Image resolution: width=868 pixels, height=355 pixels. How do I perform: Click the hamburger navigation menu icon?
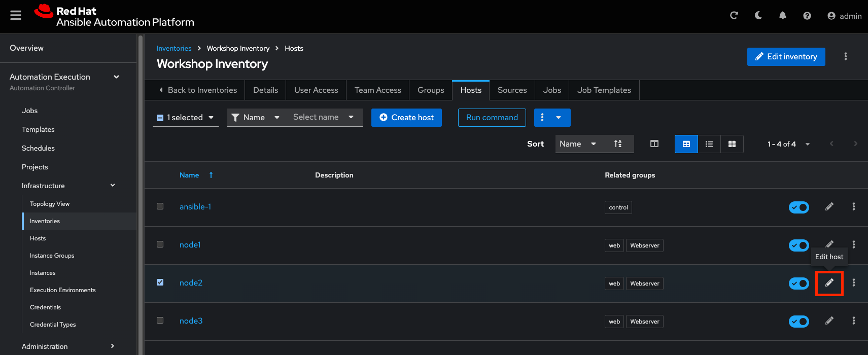(x=16, y=16)
